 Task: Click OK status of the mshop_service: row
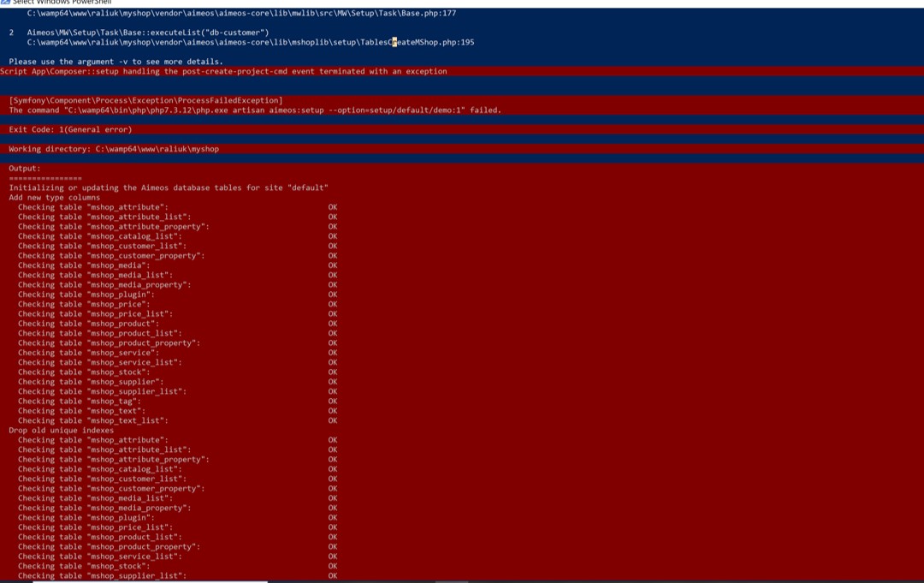tap(333, 353)
